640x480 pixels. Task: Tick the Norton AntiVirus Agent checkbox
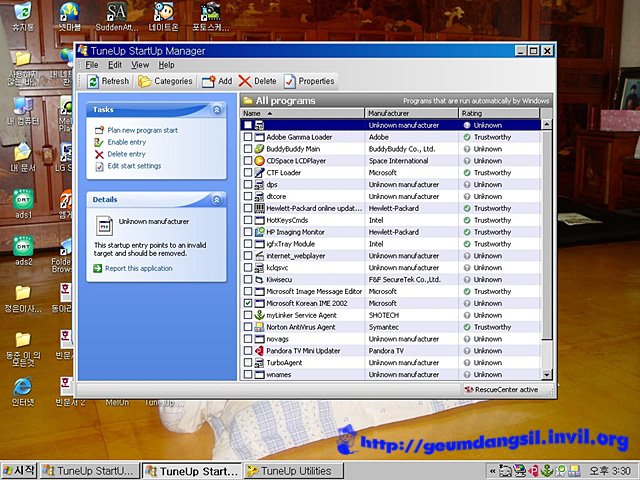click(x=248, y=327)
